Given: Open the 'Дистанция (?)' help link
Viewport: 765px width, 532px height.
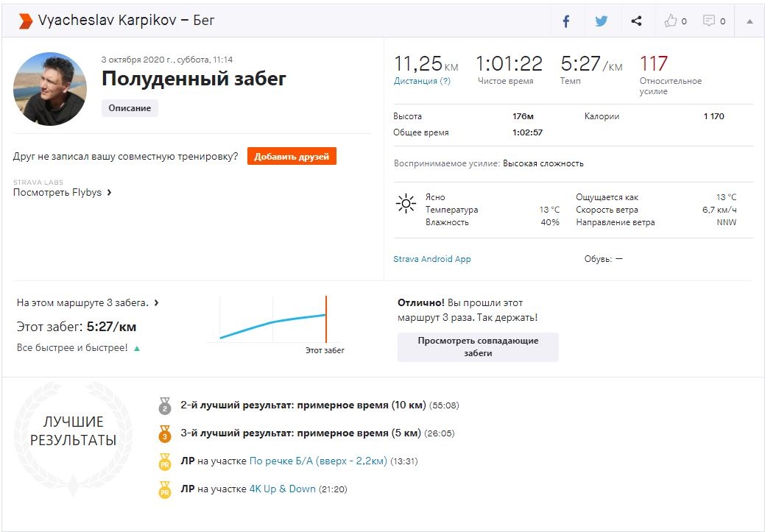Looking at the screenshot, I should point(422,81).
